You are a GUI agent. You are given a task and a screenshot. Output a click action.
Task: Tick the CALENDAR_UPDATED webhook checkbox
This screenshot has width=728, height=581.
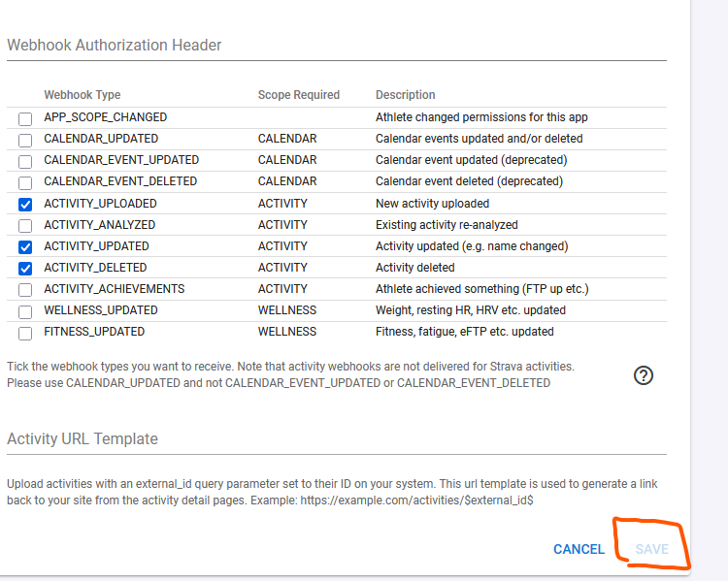click(25, 140)
